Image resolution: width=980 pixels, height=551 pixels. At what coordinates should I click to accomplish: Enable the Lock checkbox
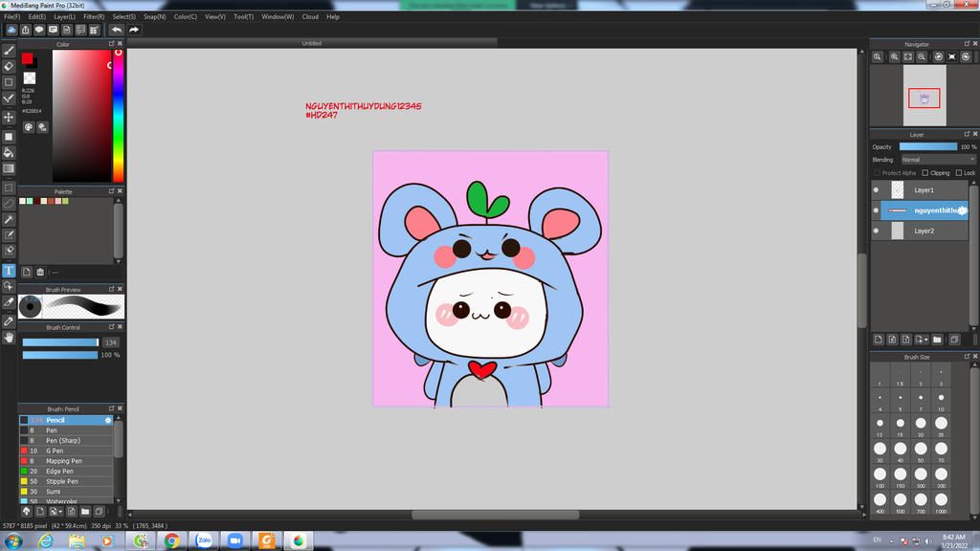tap(959, 173)
